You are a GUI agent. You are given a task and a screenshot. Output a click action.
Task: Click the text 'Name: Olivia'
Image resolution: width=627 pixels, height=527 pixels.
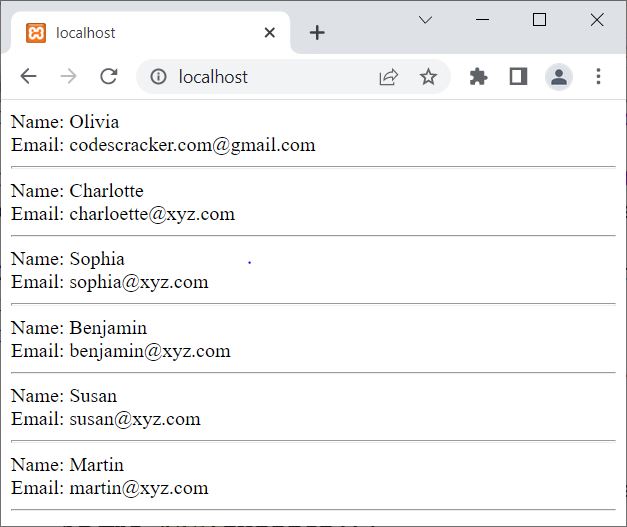pos(65,122)
